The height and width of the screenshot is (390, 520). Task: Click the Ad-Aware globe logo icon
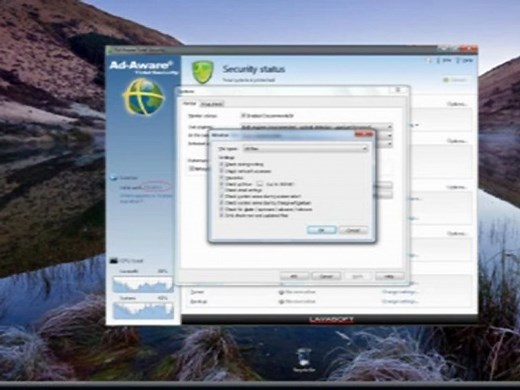click(144, 97)
